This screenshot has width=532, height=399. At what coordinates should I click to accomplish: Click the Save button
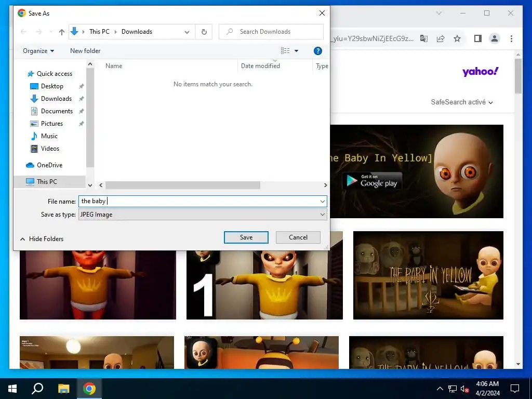(246, 237)
